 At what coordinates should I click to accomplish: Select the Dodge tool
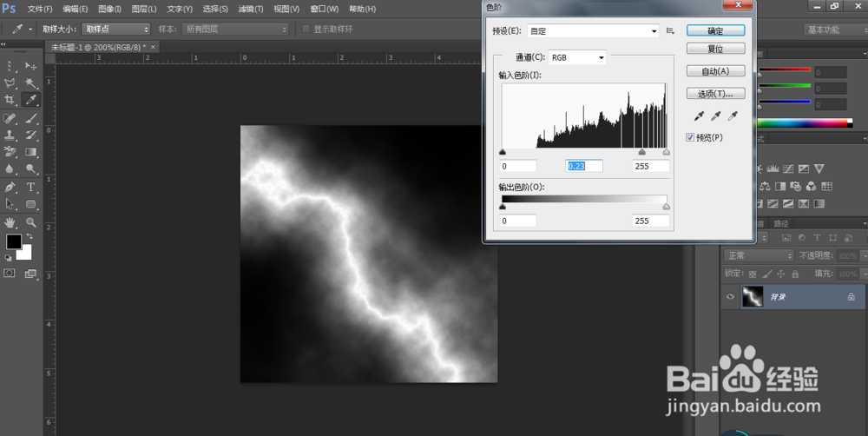click(x=31, y=168)
